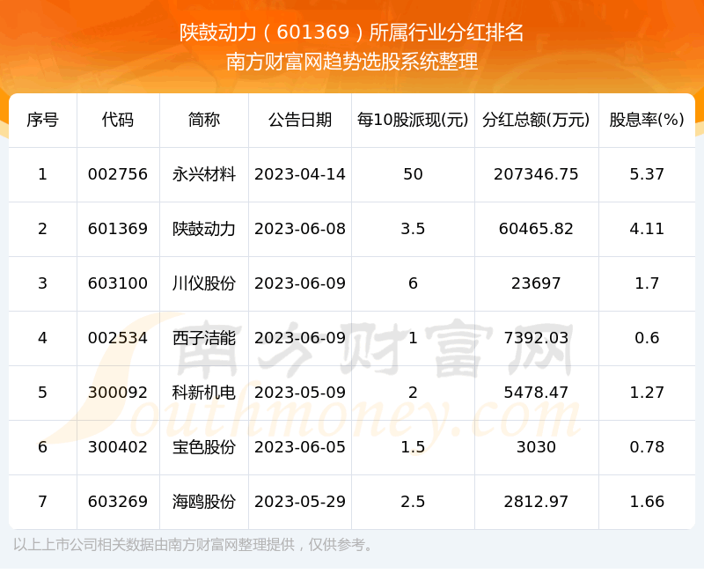Click dividend yield 4.11
704x588 pixels.
coord(647,229)
